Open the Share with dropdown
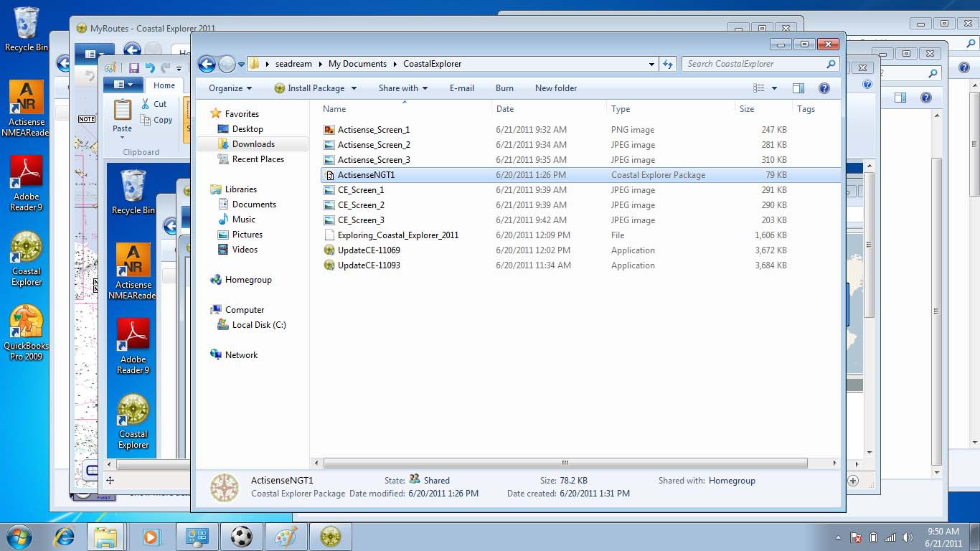Image resolution: width=980 pixels, height=551 pixels. 402,88
